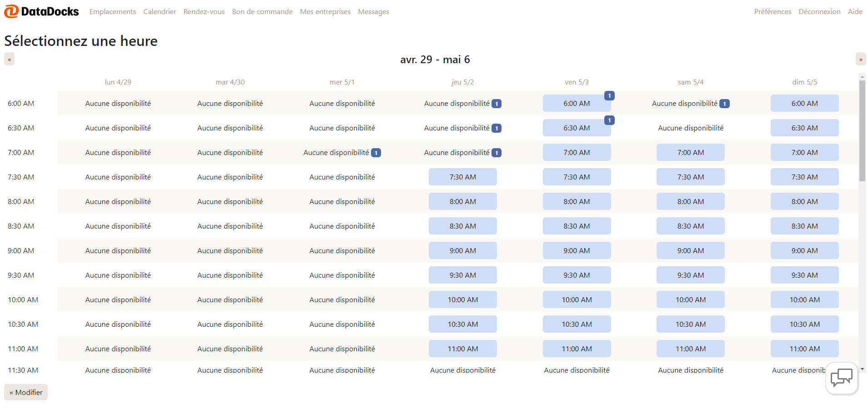Open Aide link
The image size is (868, 409).
point(855,11)
